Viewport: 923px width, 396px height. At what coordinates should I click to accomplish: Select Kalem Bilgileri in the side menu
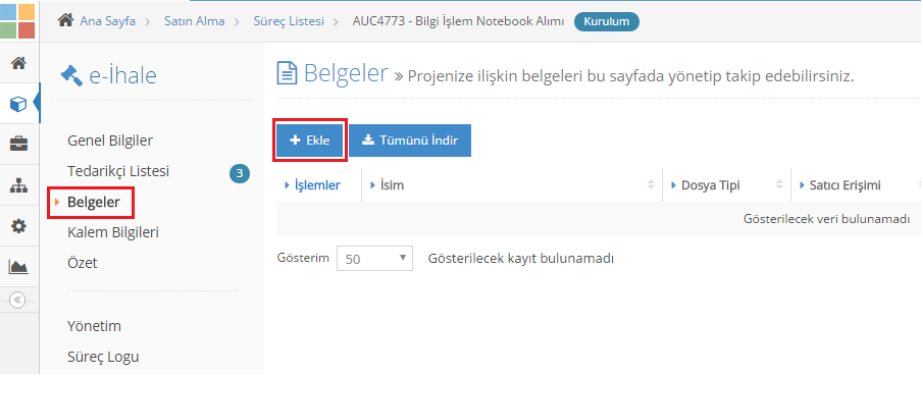click(113, 232)
